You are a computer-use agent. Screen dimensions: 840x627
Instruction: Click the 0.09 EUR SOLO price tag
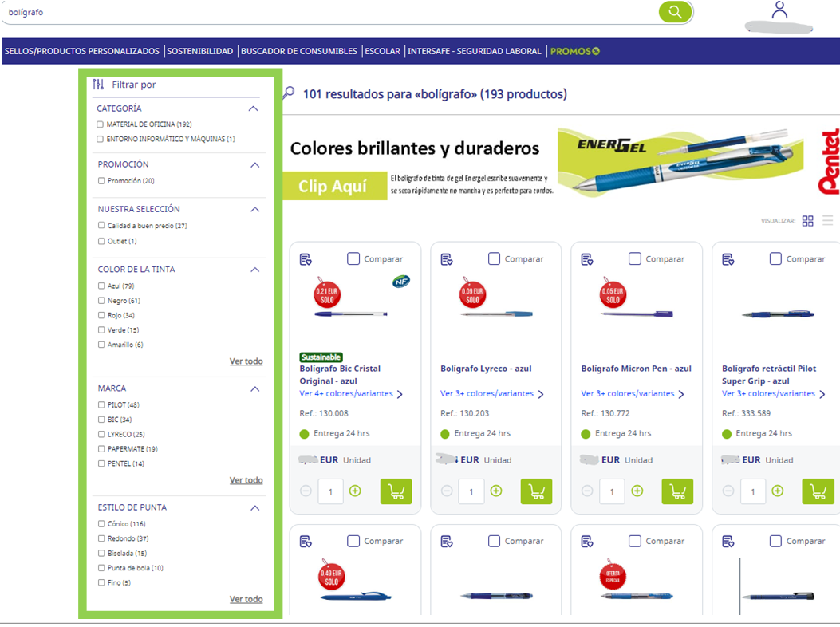click(x=472, y=294)
